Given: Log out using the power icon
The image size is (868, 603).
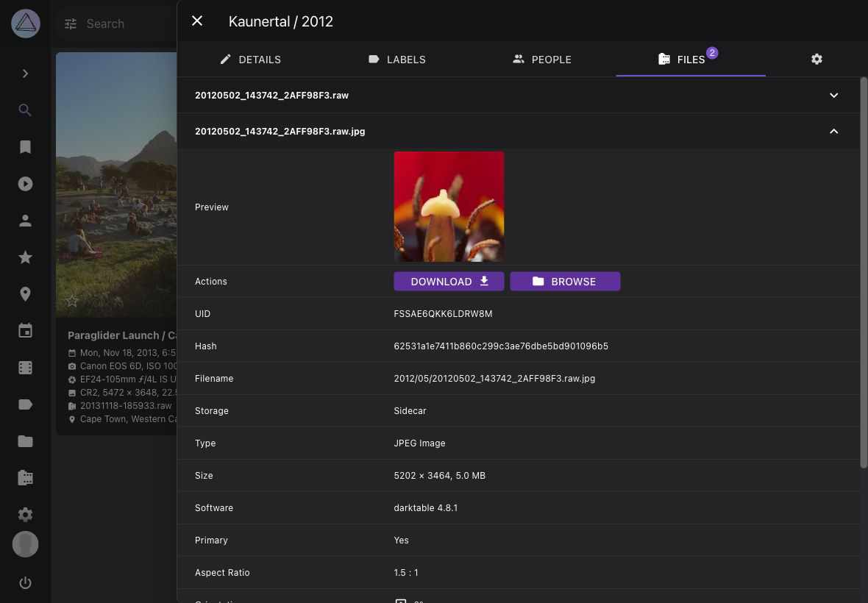Looking at the screenshot, I should tap(25, 582).
